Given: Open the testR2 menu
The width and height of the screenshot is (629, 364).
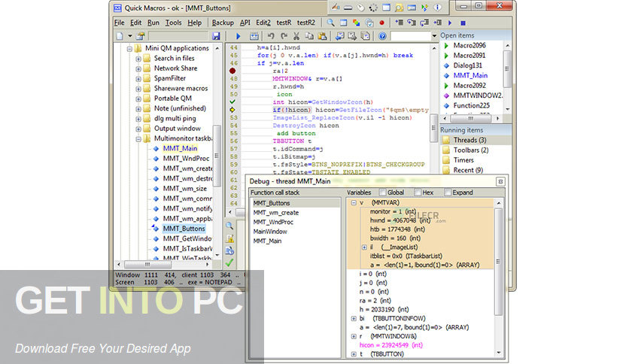Looking at the screenshot, I should click(306, 23).
